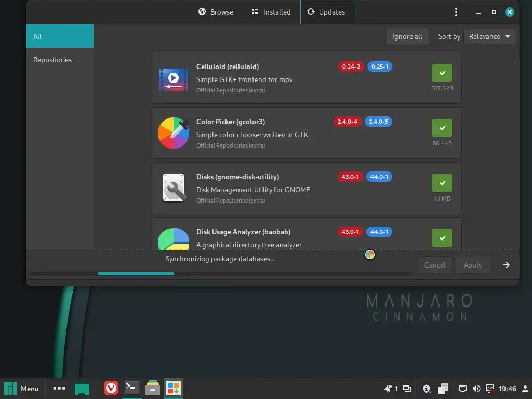Click 'Synchronizing package databases...' status text

(220, 259)
